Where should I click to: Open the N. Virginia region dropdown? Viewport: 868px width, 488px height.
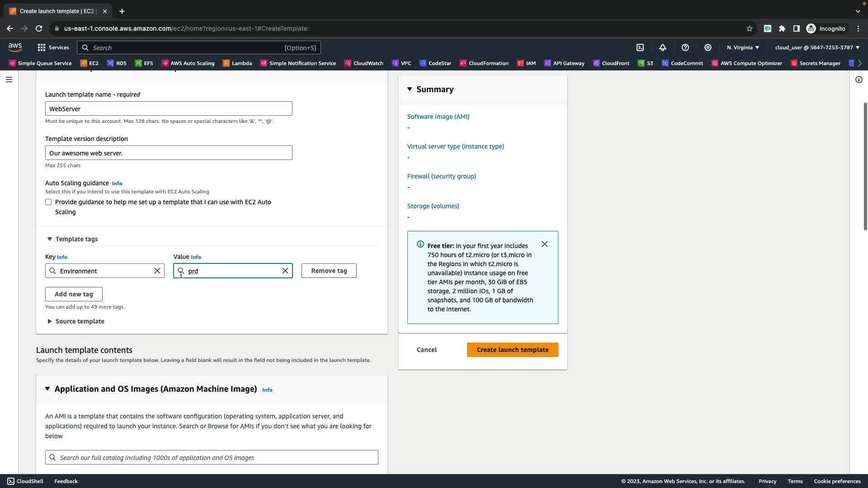coord(743,47)
